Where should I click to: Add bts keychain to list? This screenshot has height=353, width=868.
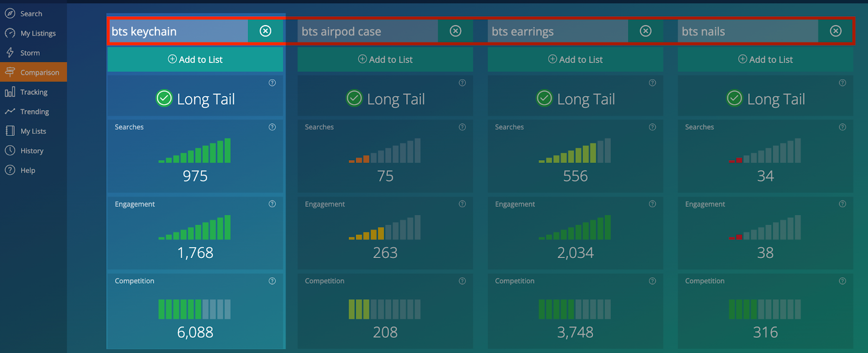195,59
